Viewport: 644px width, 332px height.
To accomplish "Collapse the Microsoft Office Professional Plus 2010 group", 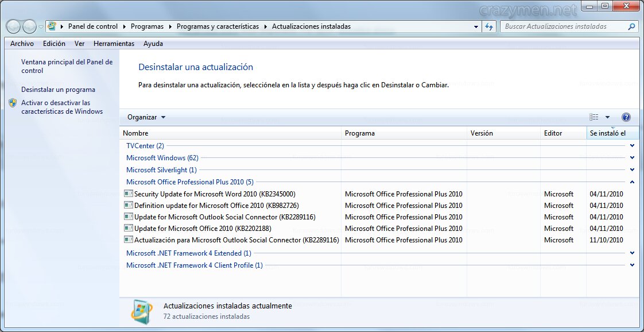I will 632,182.
